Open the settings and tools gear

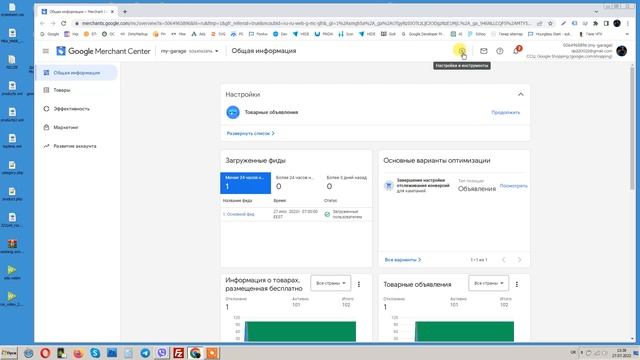click(x=462, y=51)
